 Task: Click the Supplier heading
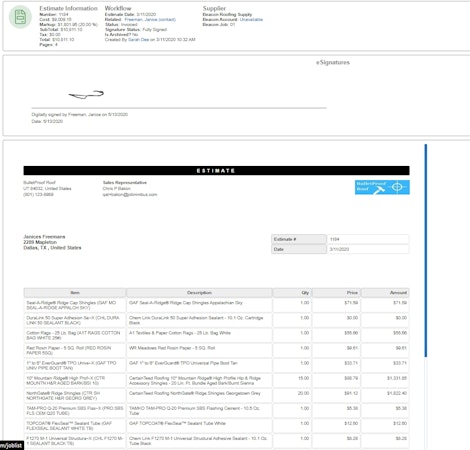(214, 8)
